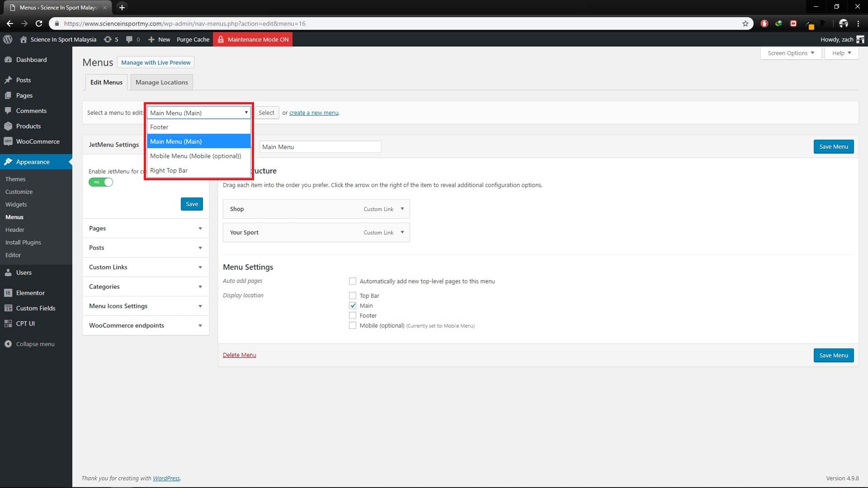
Task: Check Automatically add new top-level pages
Action: pyautogui.click(x=353, y=281)
